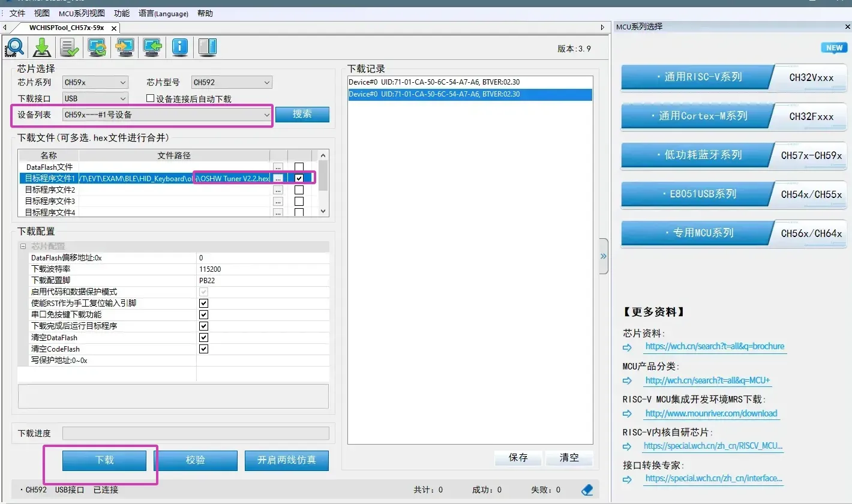Tick the 目标程序文件2 checkbox
Screen dimensions: 852x504
click(299, 190)
